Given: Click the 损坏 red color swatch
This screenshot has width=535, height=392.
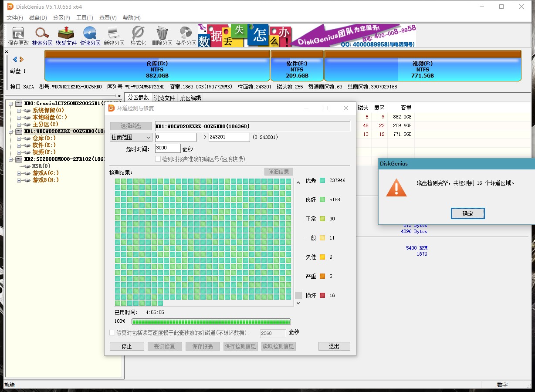Looking at the screenshot, I should [x=322, y=295].
